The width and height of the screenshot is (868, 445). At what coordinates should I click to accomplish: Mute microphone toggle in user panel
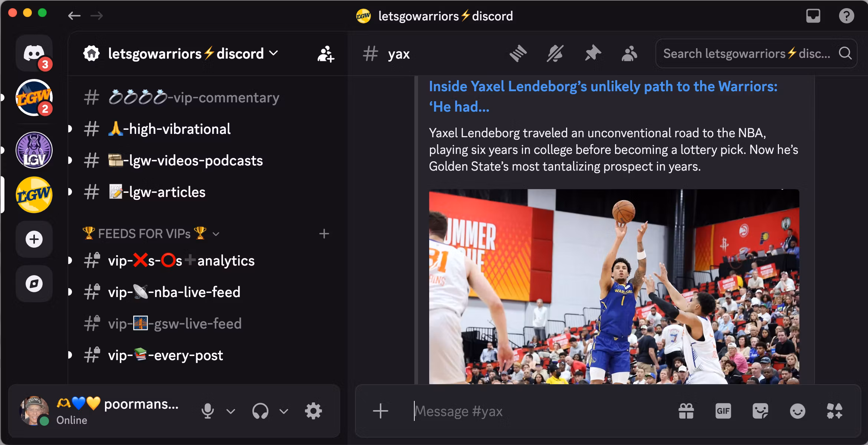pos(208,411)
